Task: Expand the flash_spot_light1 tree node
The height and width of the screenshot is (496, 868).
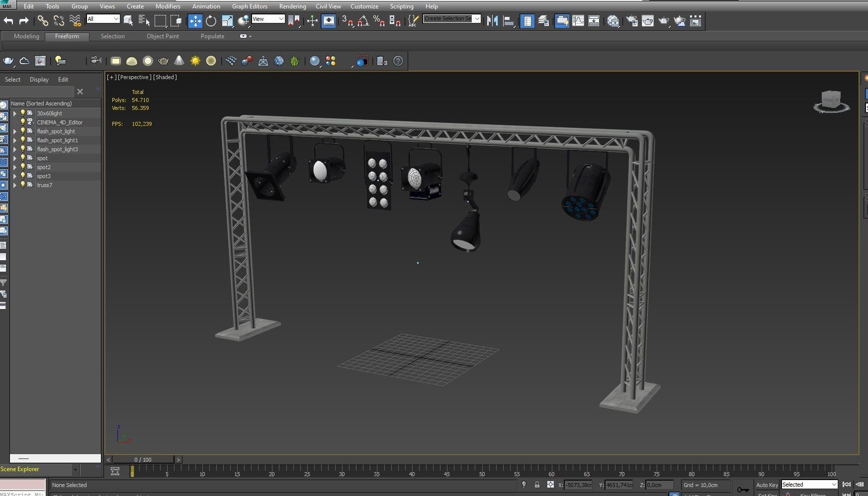Action: [15, 140]
